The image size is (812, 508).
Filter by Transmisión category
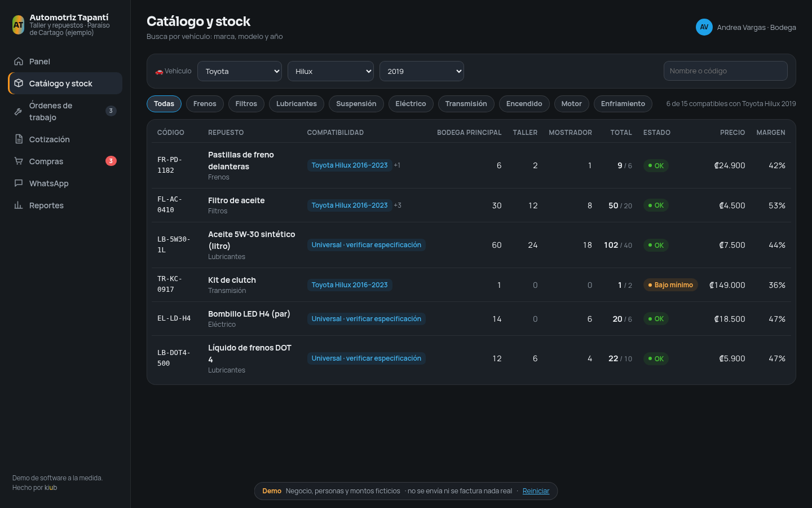[466, 104]
